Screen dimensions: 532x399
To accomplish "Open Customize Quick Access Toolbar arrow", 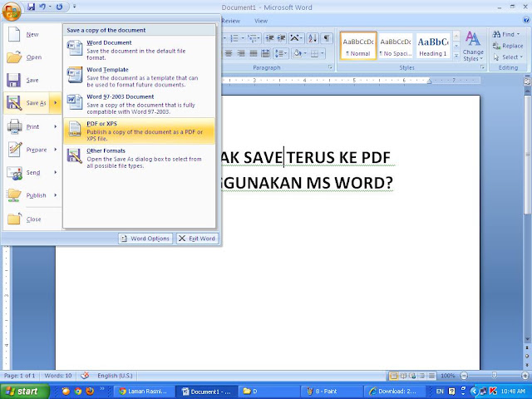I will 75,7.
